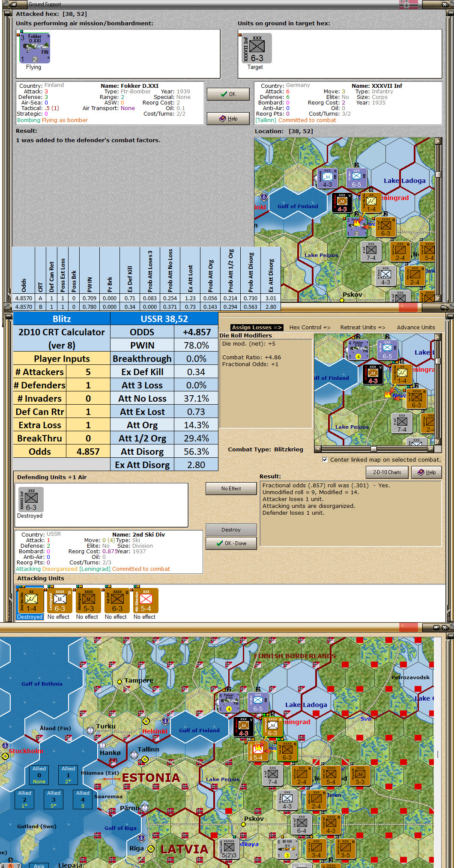Select the Stalingrad 5-3 attacking unit
454x868 pixels.
click(x=88, y=601)
